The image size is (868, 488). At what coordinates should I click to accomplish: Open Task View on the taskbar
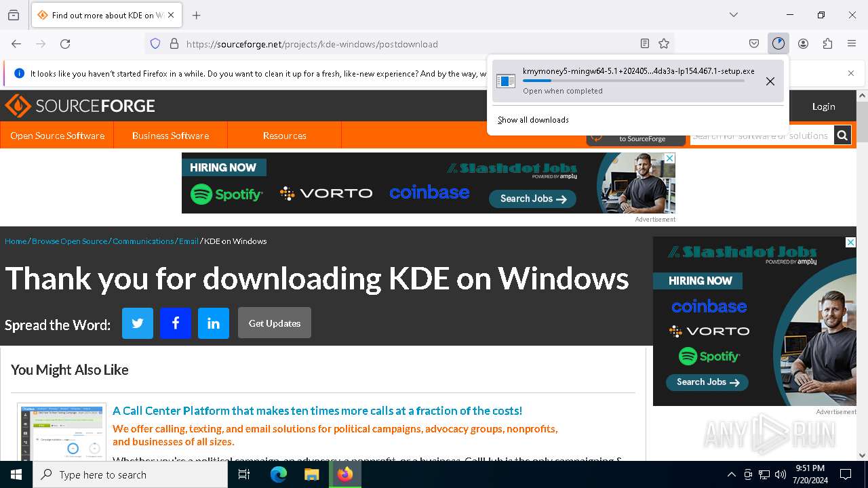(244, 474)
